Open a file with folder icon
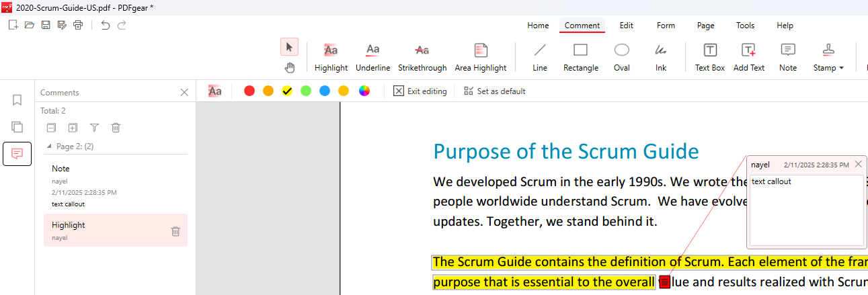The width and height of the screenshot is (868, 295). pos(30,25)
